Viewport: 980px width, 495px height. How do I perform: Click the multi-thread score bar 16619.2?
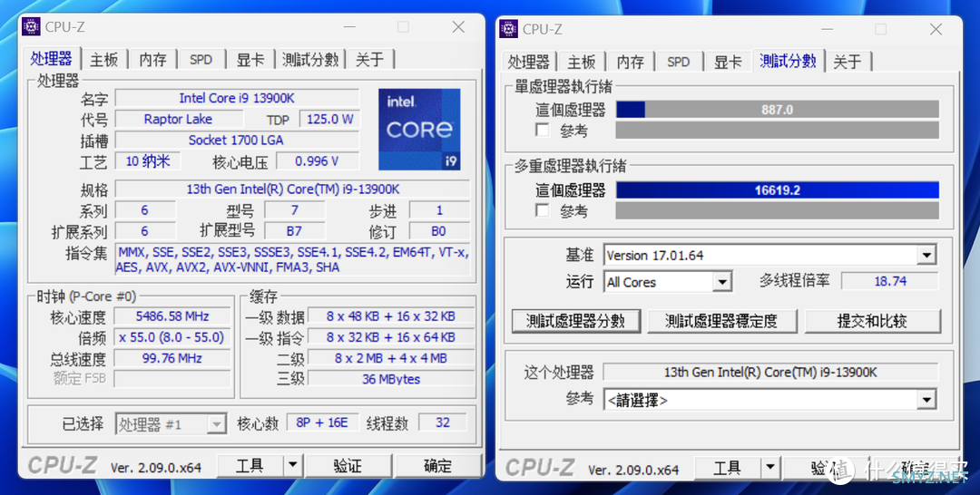778,190
